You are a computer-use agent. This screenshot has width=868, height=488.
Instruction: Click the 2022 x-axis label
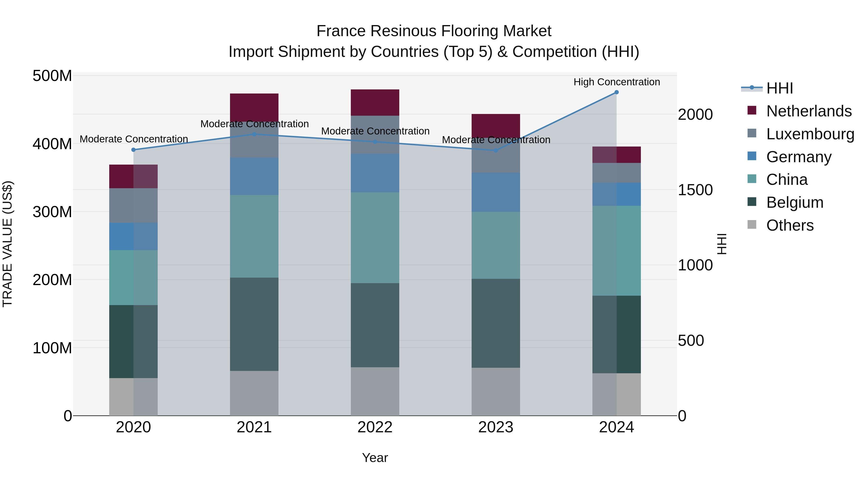375,427
